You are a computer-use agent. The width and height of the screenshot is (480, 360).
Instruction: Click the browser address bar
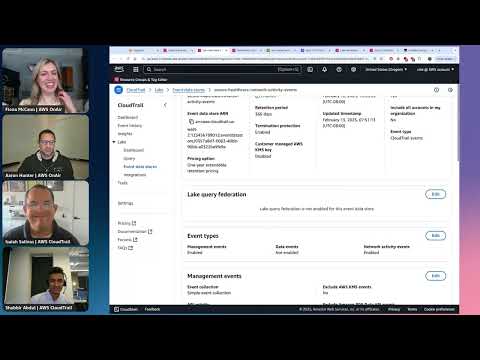255,59
